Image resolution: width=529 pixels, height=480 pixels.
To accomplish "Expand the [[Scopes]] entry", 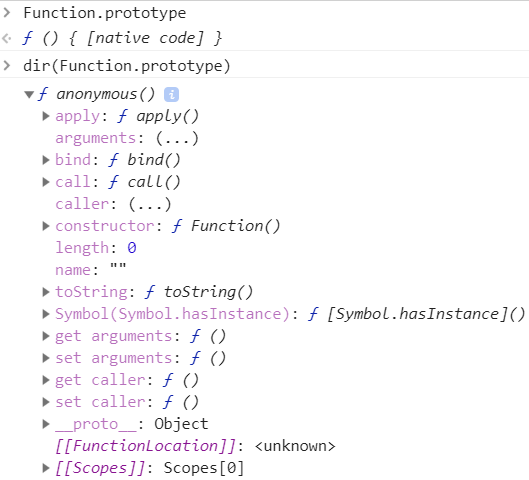I will pos(46,468).
